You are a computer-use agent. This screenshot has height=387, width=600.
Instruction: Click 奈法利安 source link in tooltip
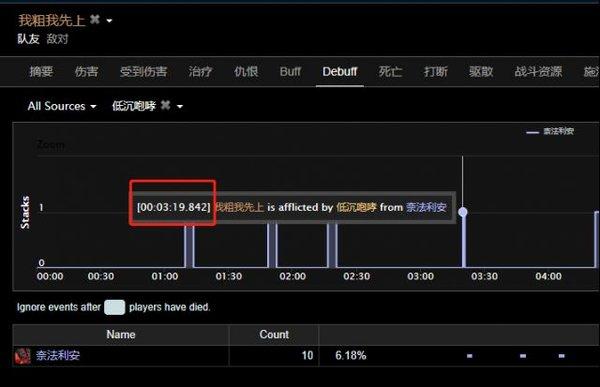pyautogui.click(x=426, y=207)
